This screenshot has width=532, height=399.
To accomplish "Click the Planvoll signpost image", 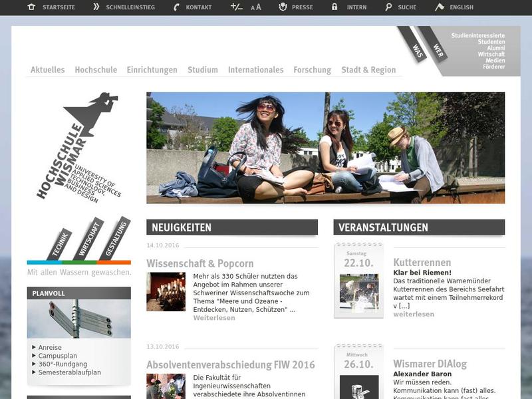I will click(78, 319).
